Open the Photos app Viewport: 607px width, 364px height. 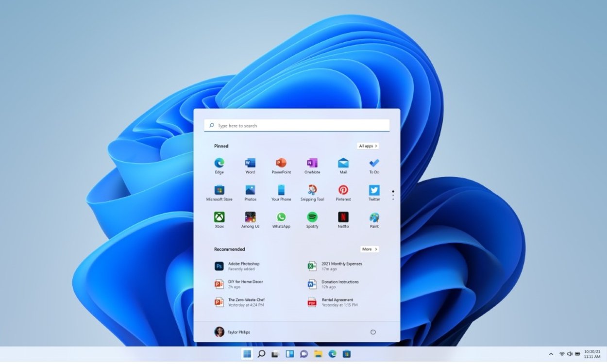pos(250,193)
